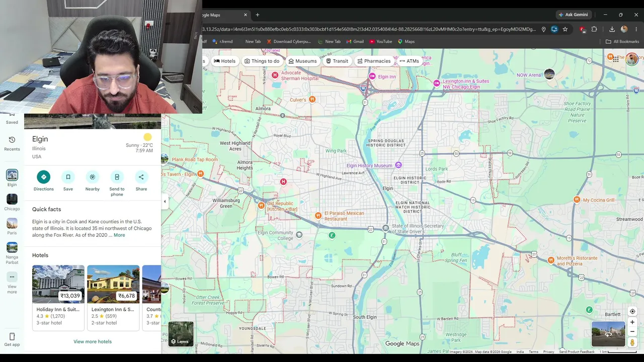Image resolution: width=644 pixels, height=362 pixels.
Task: Open Get app in Maps sidebar
Action: [12, 339]
